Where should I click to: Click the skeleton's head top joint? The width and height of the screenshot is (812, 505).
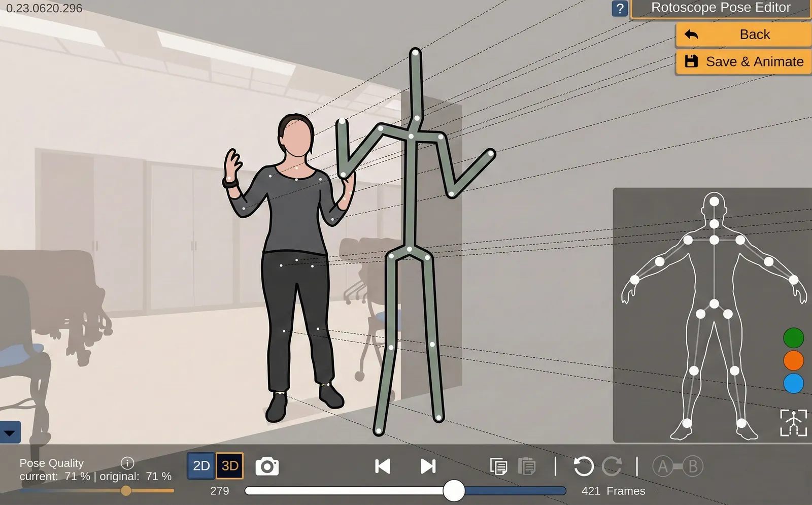416,52
